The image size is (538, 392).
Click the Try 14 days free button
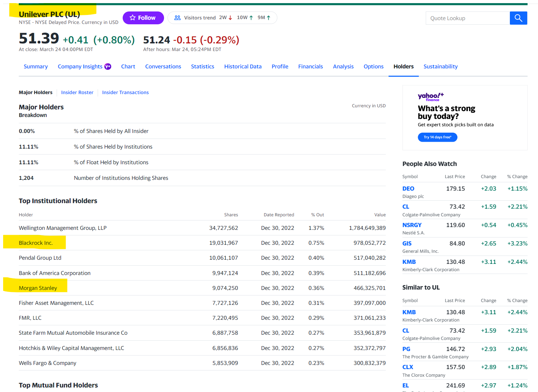[x=437, y=137]
